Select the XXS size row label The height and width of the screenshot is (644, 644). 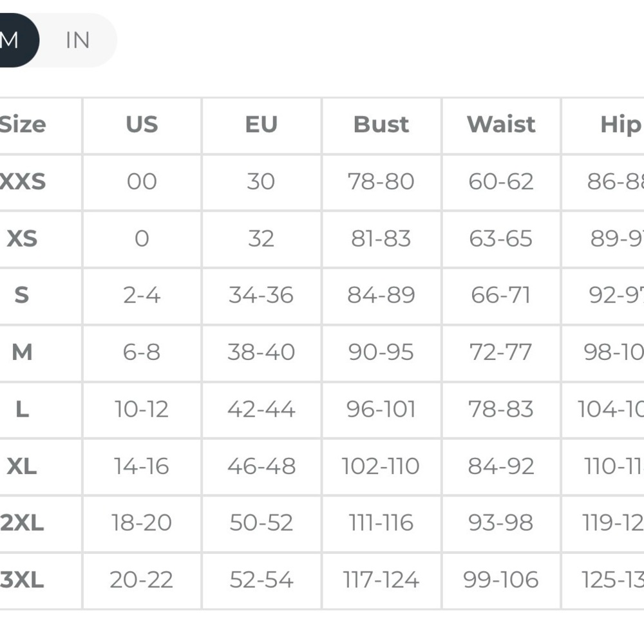(23, 182)
